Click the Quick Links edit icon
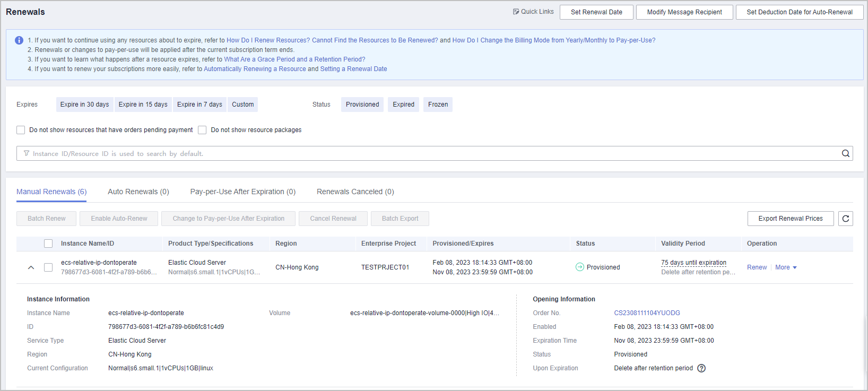 [x=516, y=12]
